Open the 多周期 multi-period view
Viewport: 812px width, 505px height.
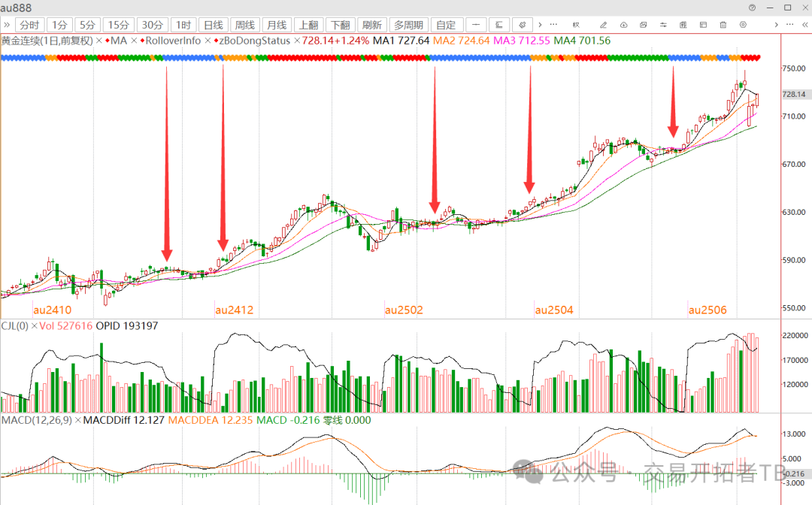(x=408, y=25)
